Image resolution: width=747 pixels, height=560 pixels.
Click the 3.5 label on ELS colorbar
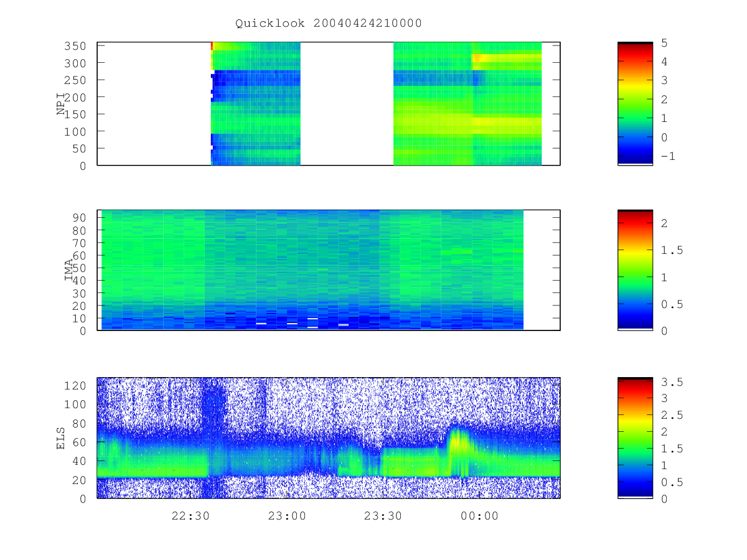point(671,381)
